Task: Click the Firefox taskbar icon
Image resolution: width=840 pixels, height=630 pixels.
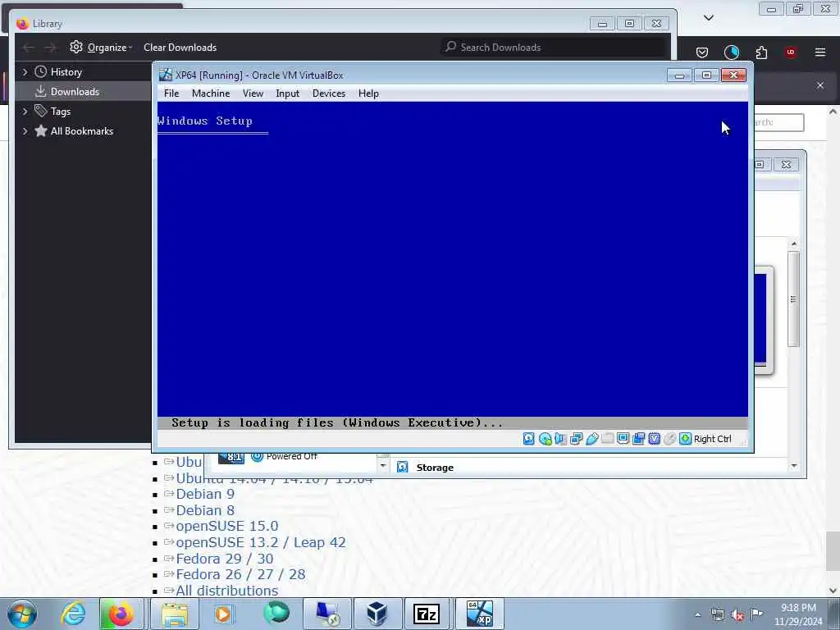Action: (121, 614)
